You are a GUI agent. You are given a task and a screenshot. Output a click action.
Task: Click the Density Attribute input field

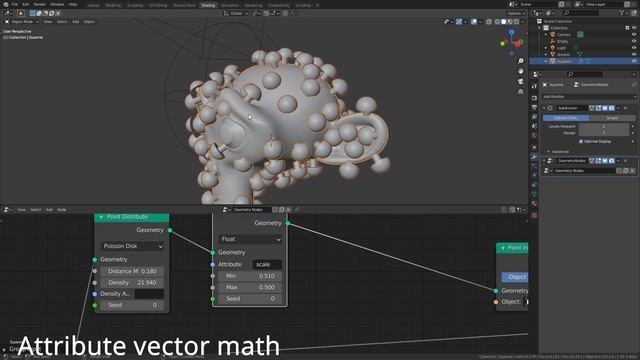[149, 294]
